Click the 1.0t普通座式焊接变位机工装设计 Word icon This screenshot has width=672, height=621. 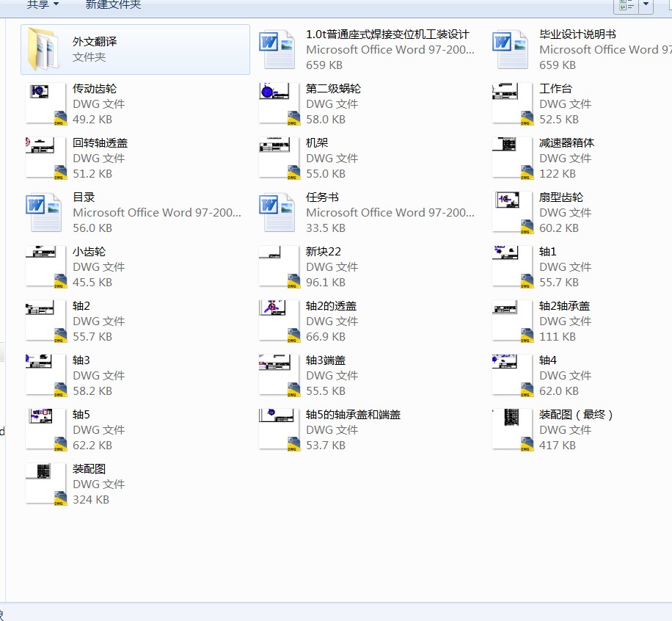(x=277, y=49)
